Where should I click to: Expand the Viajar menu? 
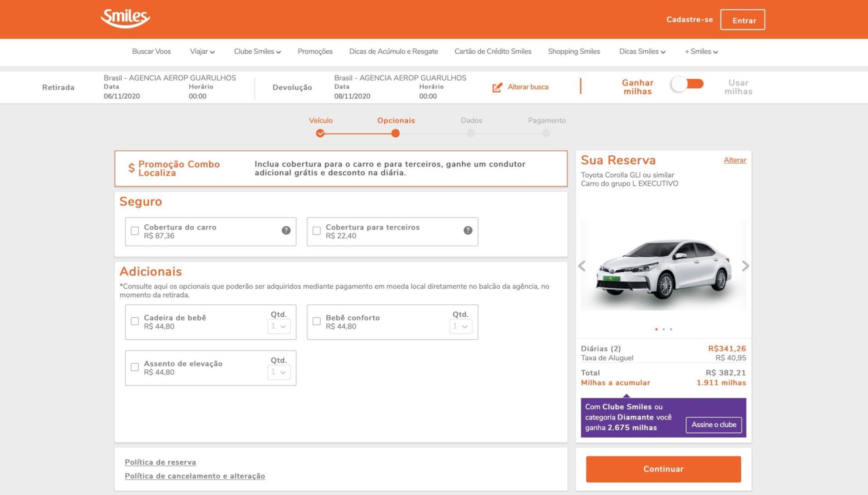pos(202,52)
